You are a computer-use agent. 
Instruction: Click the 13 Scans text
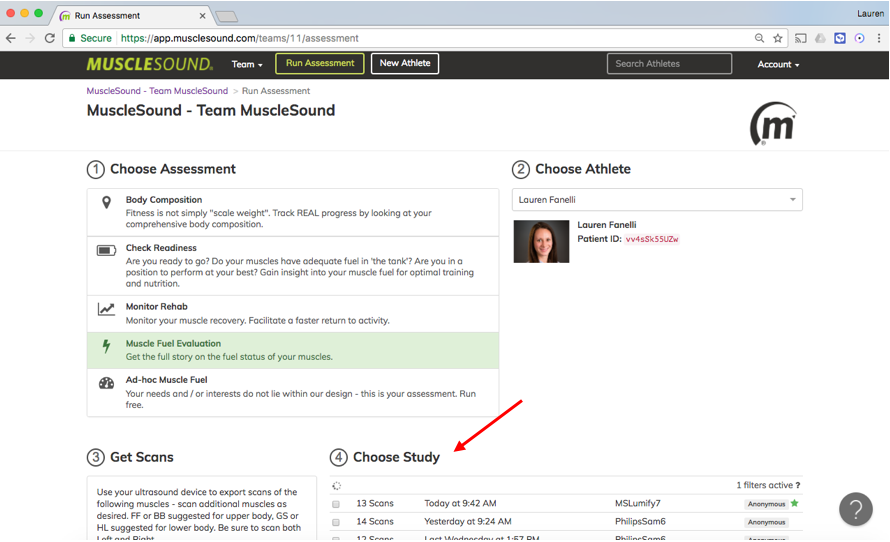click(x=375, y=503)
